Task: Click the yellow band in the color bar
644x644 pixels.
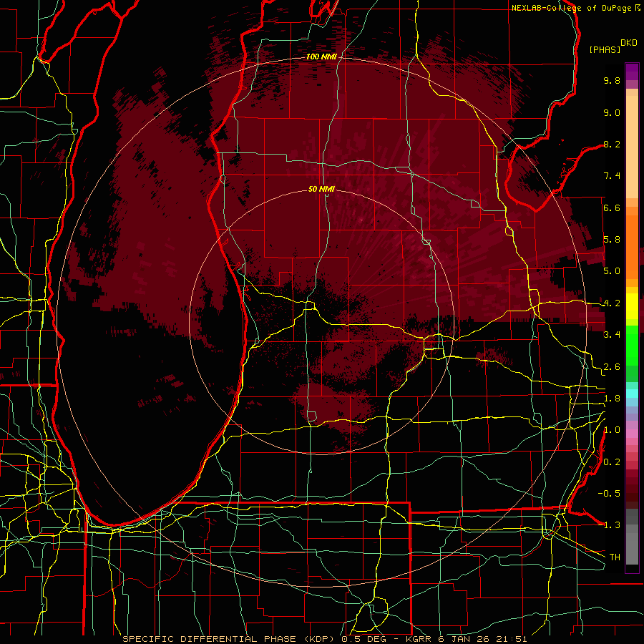Action: pyautogui.click(x=632, y=306)
